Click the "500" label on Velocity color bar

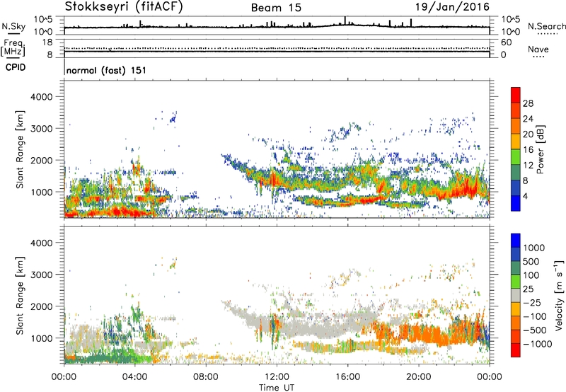pos(531,261)
